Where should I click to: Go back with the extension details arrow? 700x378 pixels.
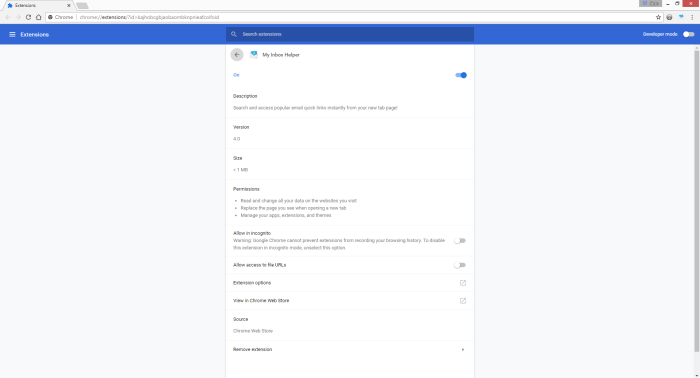(x=237, y=55)
